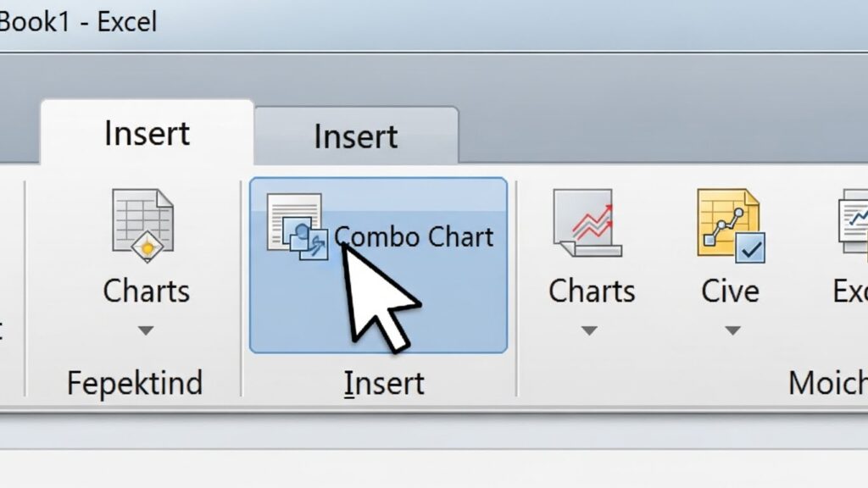The width and height of the screenshot is (868, 488).
Task: Click the yellow Cive chart icon
Action: coord(726,223)
